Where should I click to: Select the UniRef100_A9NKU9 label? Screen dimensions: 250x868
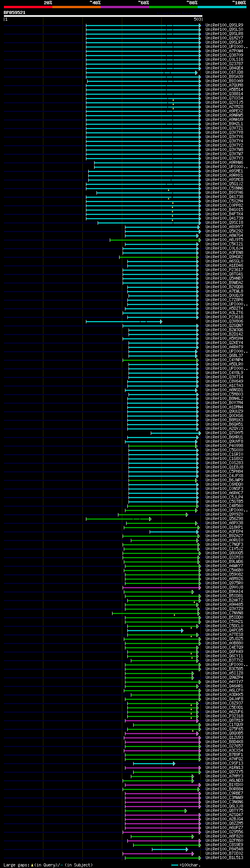pos(224,119)
